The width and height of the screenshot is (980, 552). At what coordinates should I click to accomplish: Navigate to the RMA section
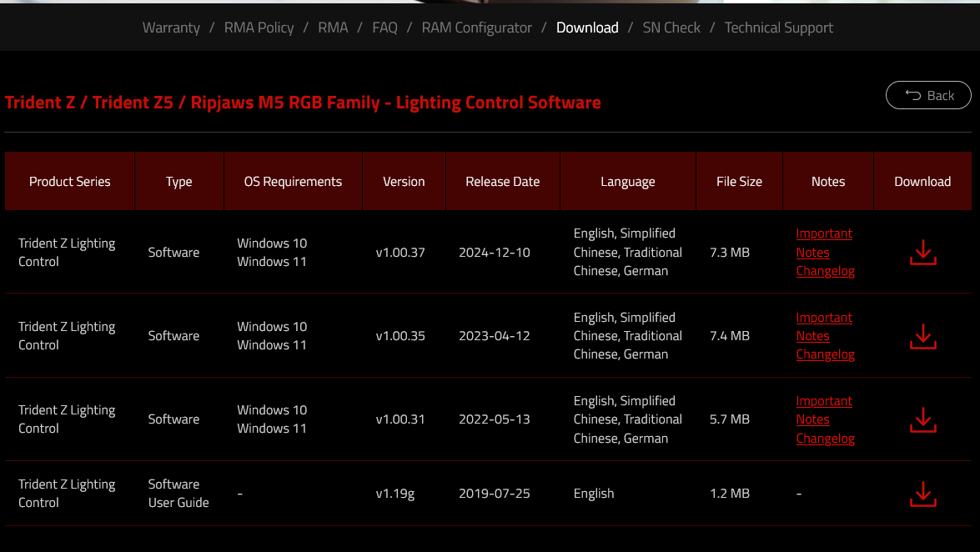pos(333,28)
